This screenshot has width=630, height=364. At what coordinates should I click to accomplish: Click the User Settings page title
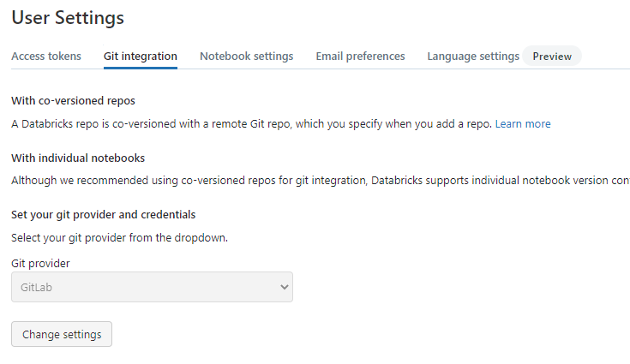(68, 17)
